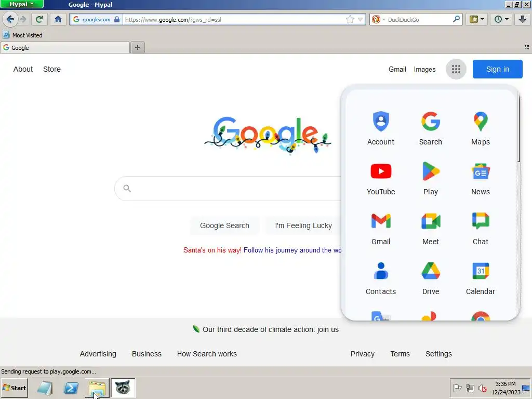Screen dimensions: 532x399
Task: Open the search engine selector dropdown
Action: click(378, 19)
